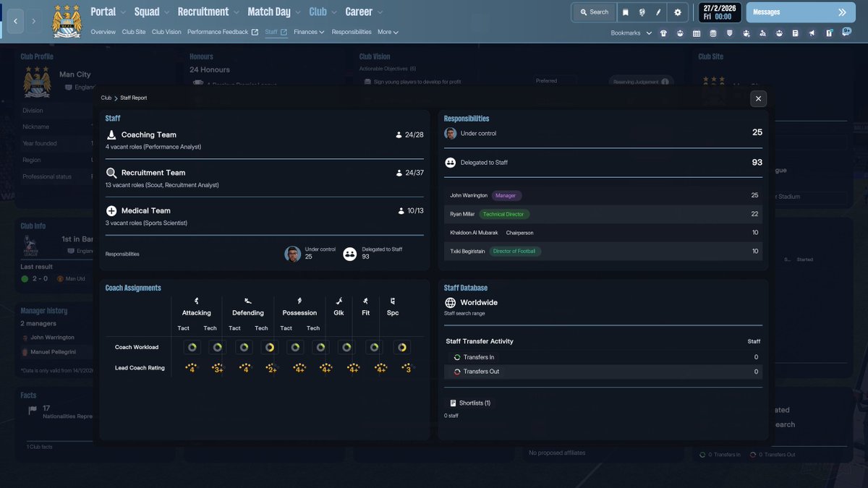Select the Staff tab
Screen dimensions: 868x488
[x=276, y=32]
